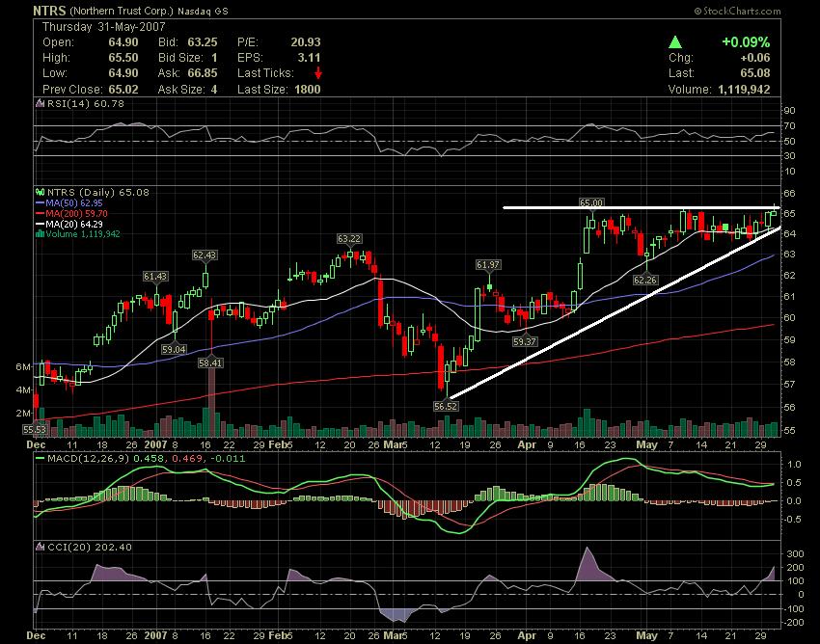
Task: Click the P/E ratio 20.93
Action: [x=306, y=42]
